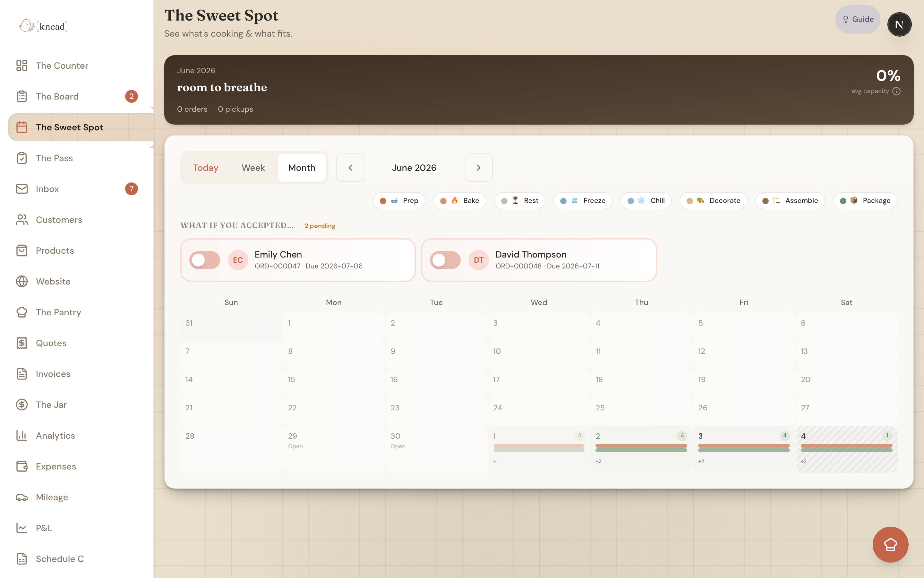Click the N profile avatar

[x=899, y=24]
